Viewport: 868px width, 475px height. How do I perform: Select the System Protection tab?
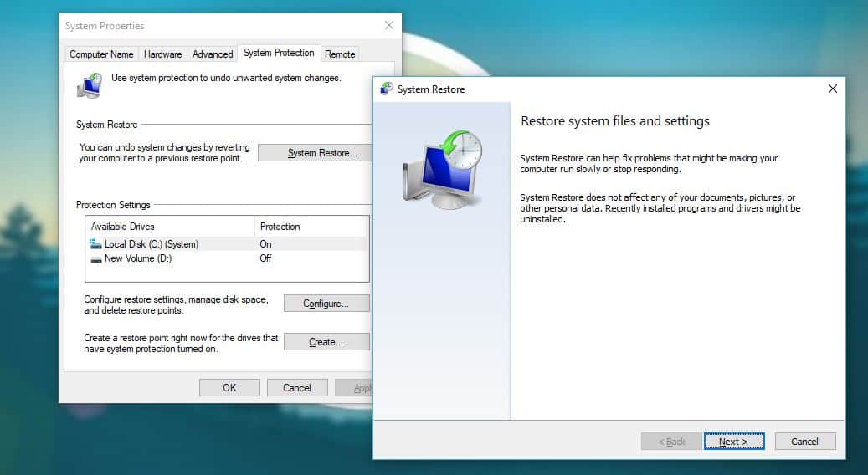click(279, 53)
